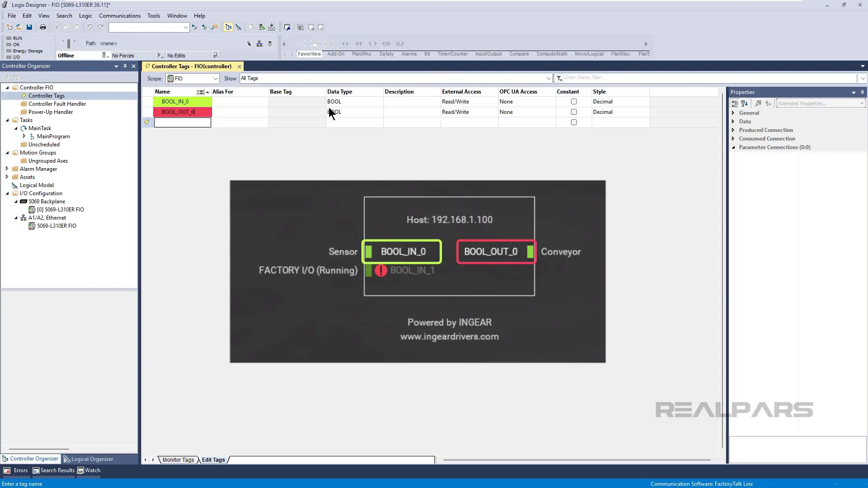This screenshot has width=868, height=488.
Task: Insert a Branch instruction icon
Action: coord(315,44)
